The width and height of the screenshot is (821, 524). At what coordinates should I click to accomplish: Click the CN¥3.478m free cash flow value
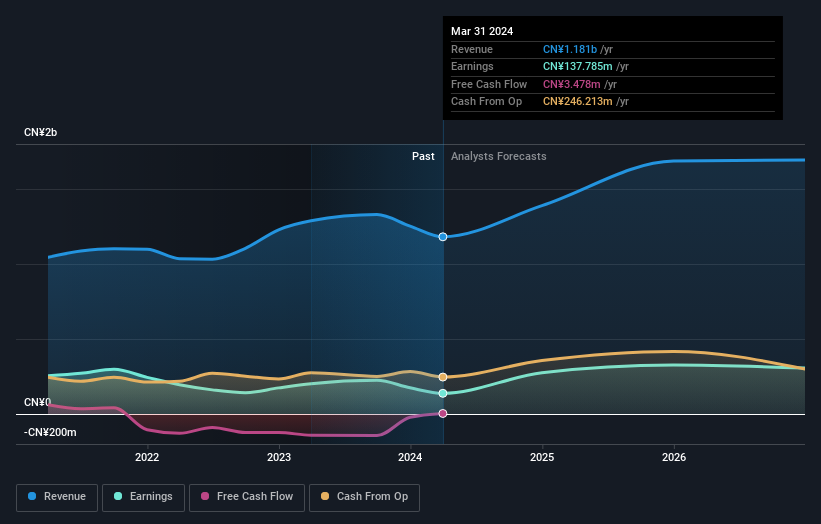coord(572,84)
